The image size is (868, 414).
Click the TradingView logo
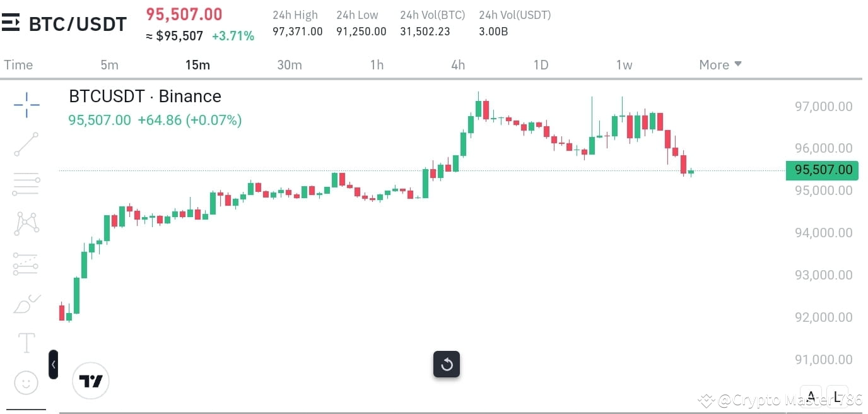click(91, 381)
